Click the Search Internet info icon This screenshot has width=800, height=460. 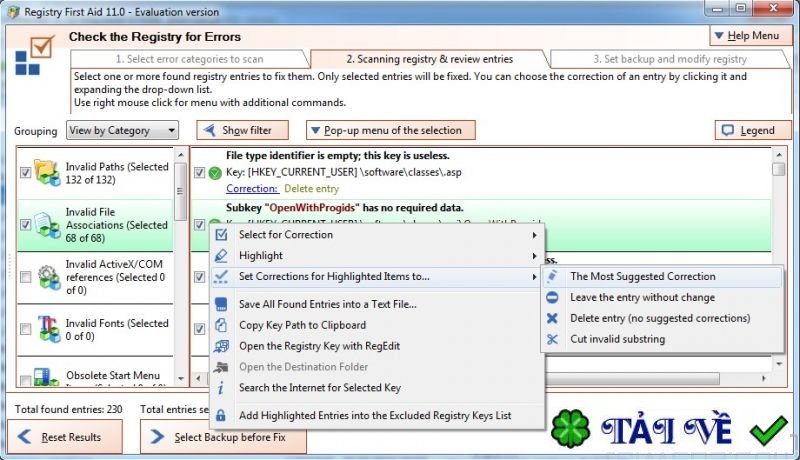[221, 388]
